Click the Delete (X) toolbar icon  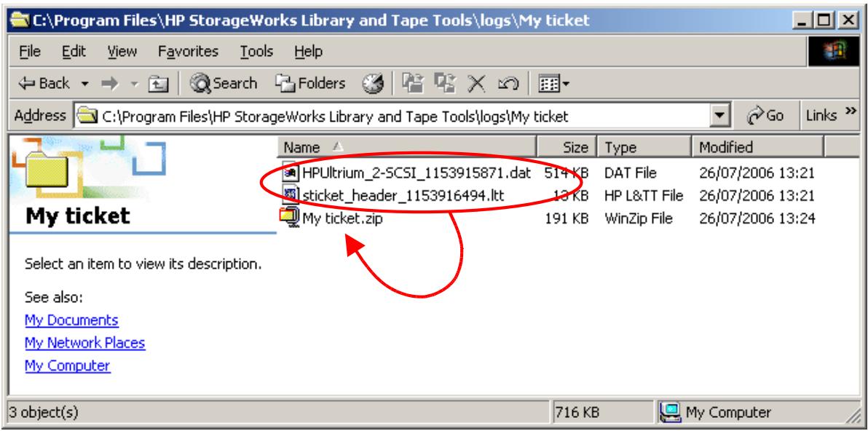[476, 84]
